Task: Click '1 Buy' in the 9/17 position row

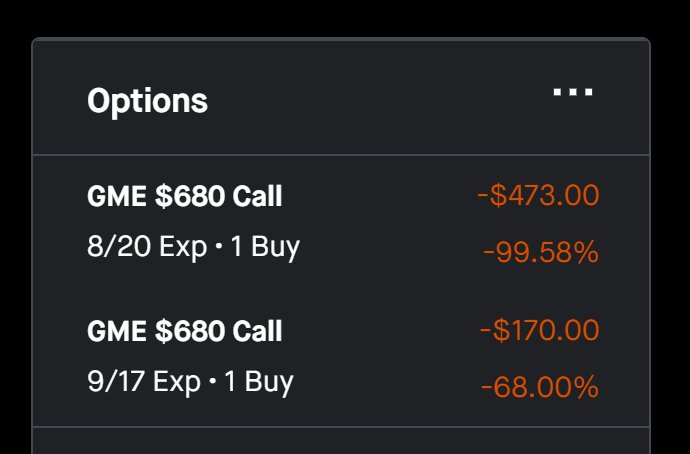Action: tap(259, 382)
